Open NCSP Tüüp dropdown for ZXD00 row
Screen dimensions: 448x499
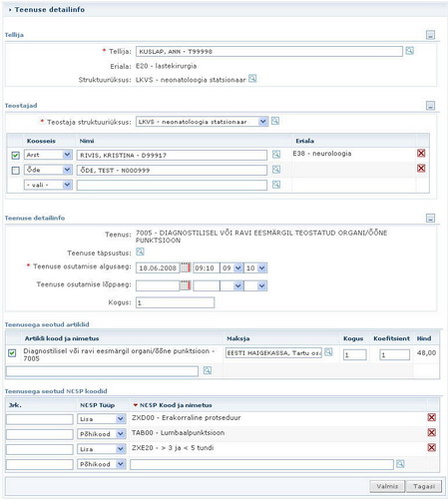point(102,419)
